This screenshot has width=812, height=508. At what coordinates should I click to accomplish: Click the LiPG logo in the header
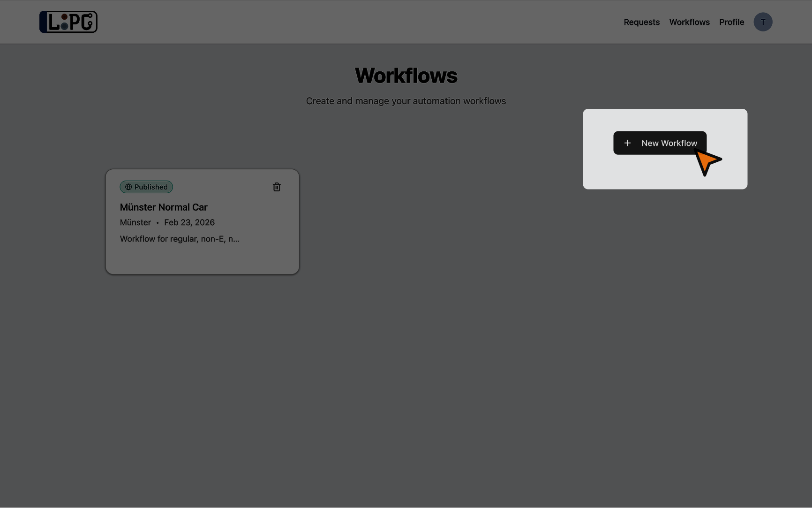click(68, 22)
